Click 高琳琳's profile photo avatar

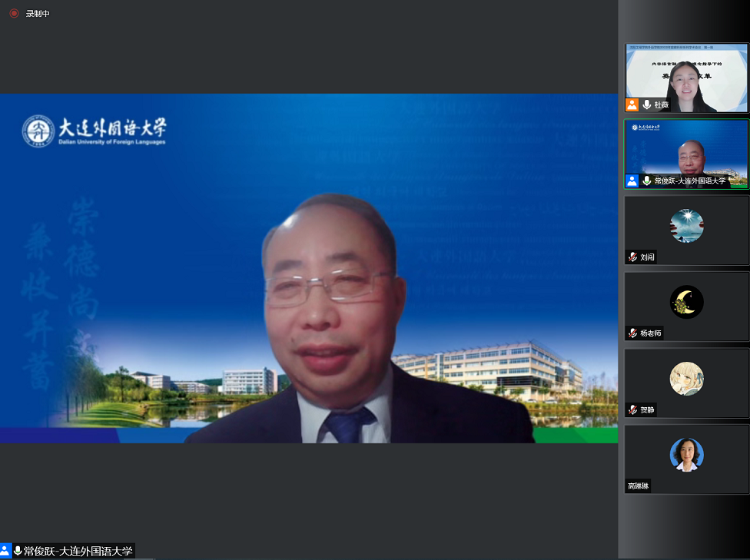pos(686,455)
